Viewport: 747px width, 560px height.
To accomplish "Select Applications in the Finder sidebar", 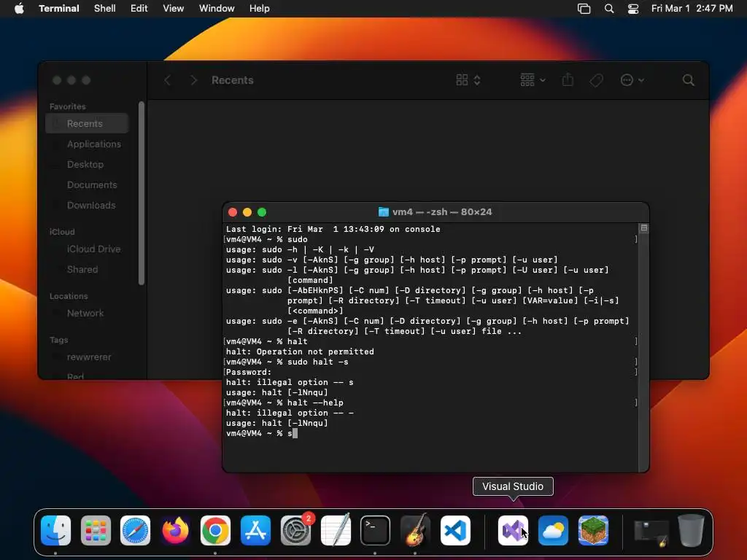I will 87,144.
